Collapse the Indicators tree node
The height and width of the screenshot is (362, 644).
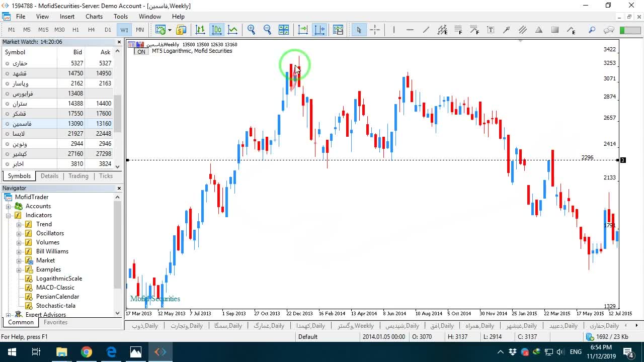click(9, 215)
